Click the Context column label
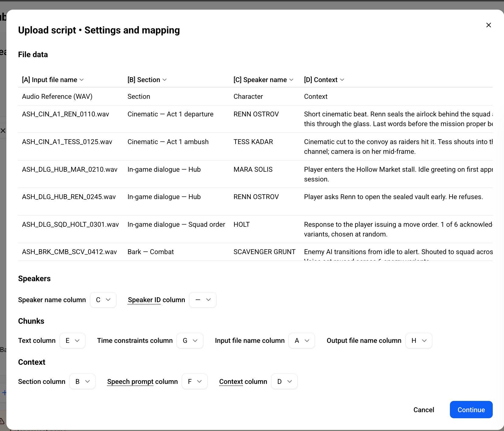Image resolution: width=504 pixels, height=431 pixels. pyautogui.click(x=243, y=381)
